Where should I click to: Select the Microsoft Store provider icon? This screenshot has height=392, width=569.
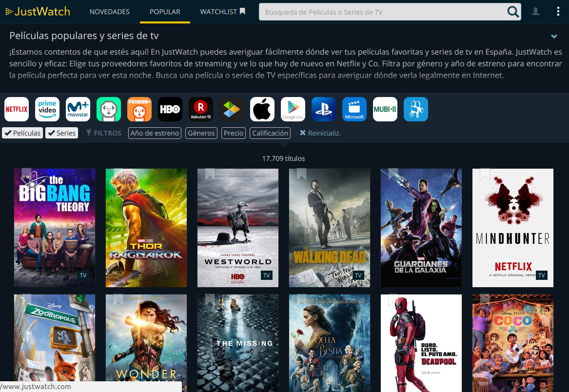tap(354, 109)
